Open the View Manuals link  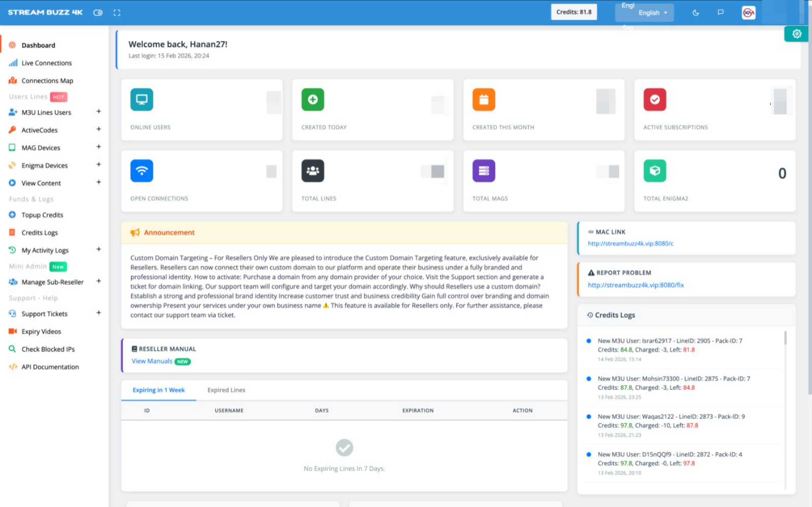pyautogui.click(x=152, y=361)
